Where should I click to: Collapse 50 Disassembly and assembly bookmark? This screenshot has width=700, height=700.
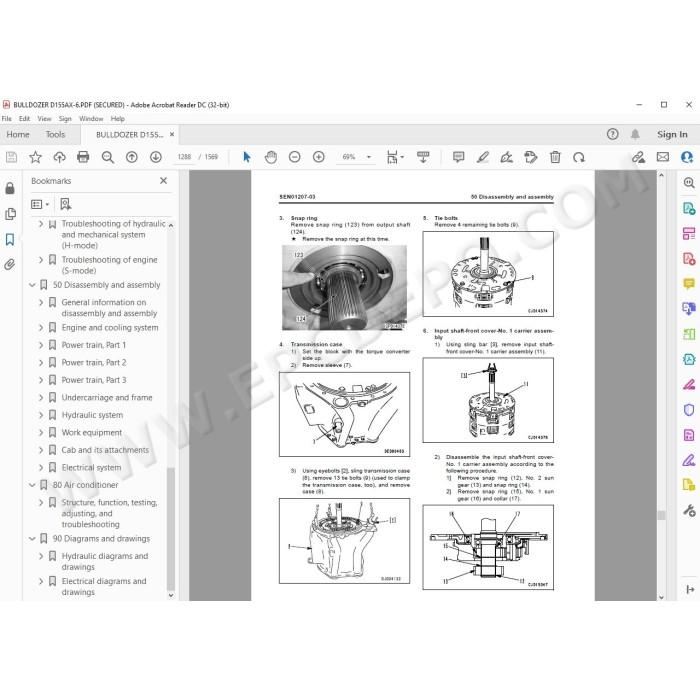click(32, 285)
